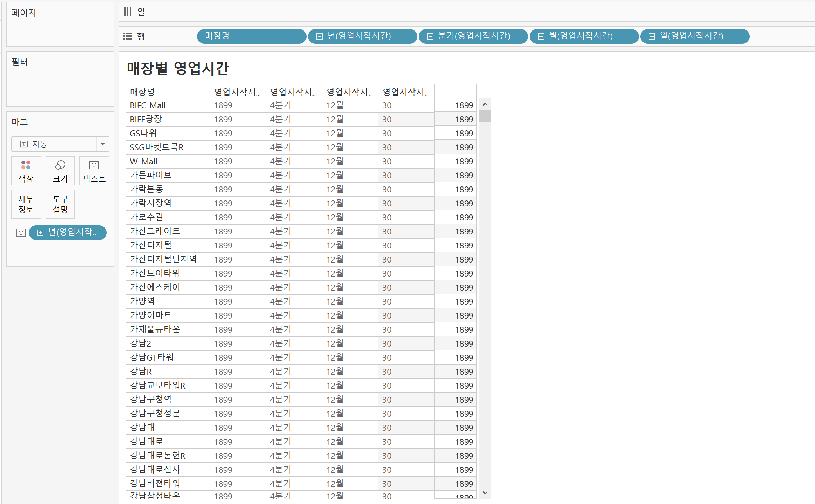Open the 색상 (Color) mark card
The image size is (815, 504).
26,171
